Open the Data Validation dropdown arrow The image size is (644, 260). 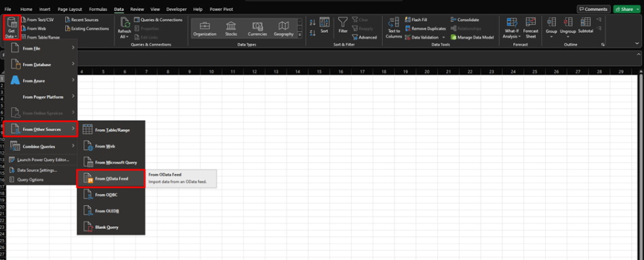click(x=444, y=37)
